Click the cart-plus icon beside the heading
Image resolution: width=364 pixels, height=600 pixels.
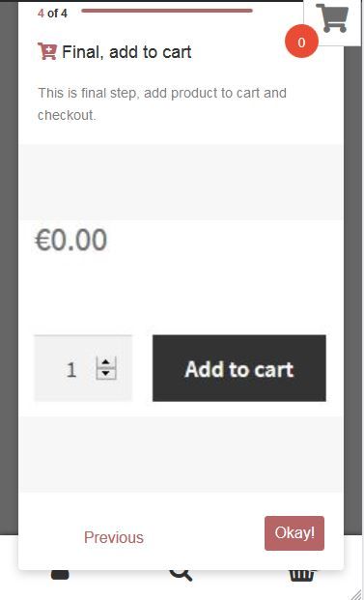pyautogui.click(x=47, y=51)
